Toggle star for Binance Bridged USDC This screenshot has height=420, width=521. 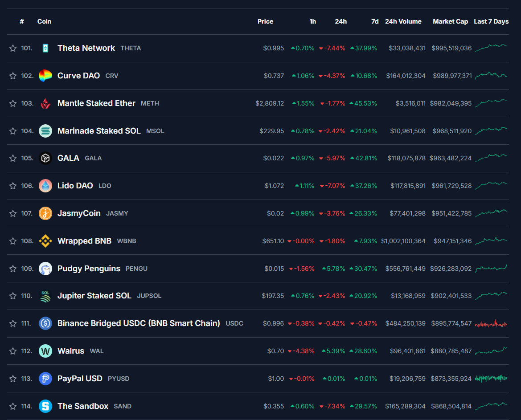13,323
